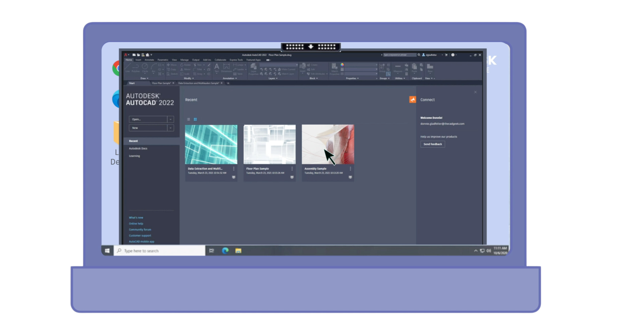644x321 pixels.
Task: Open the Parametric ribbon tab
Action: pos(163,60)
